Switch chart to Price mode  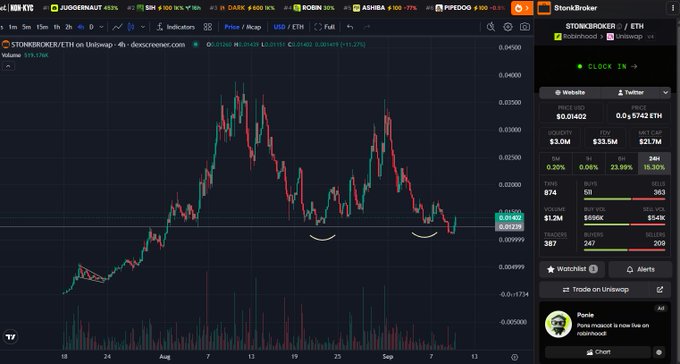(x=232, y=27)
